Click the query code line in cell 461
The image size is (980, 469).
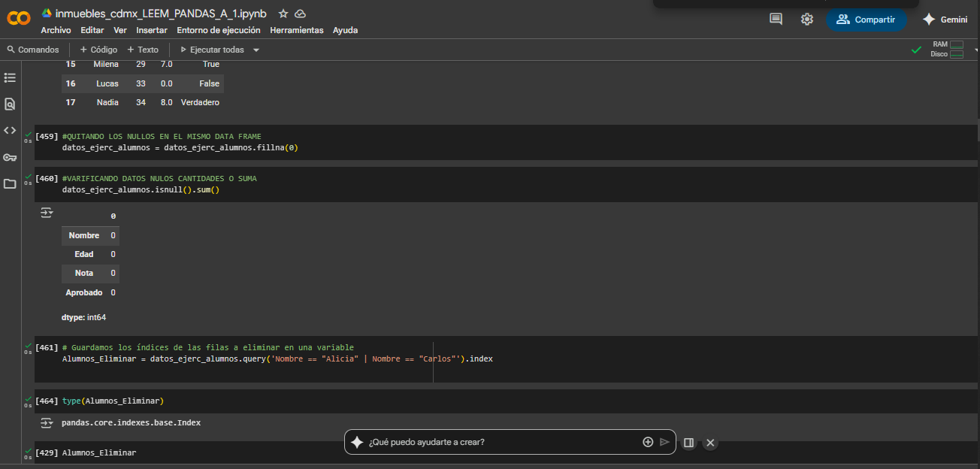pyautogui.click(x=277, y=359)
